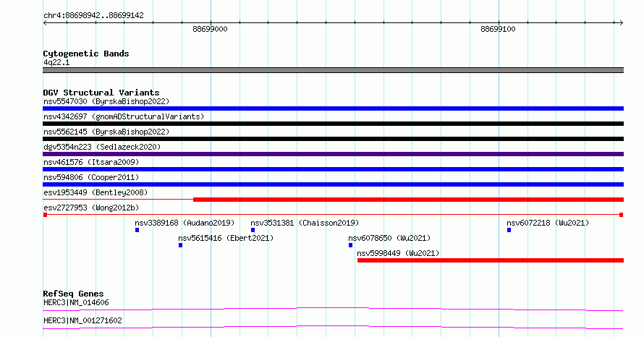This screenshot has width=644, height=337.
Task: Open dgv5354n223 (Sedlazeck2020) variant label
Action: (x=102, y=147)
